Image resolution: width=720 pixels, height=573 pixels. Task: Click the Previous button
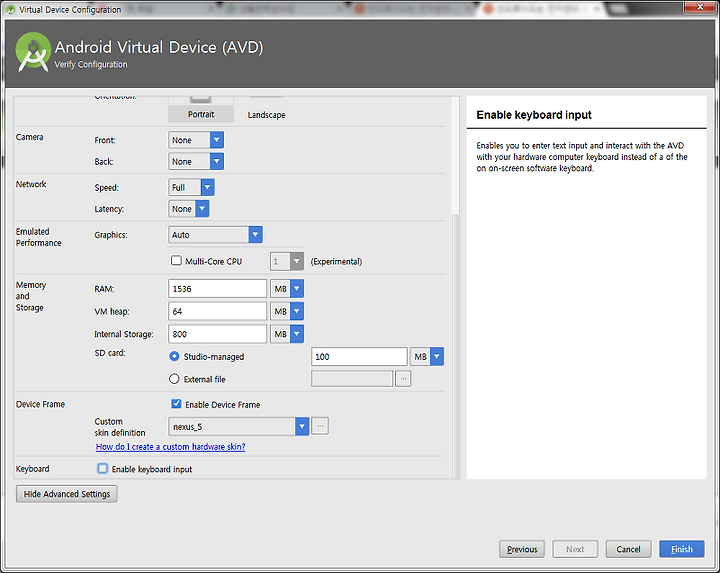point(522,549)
